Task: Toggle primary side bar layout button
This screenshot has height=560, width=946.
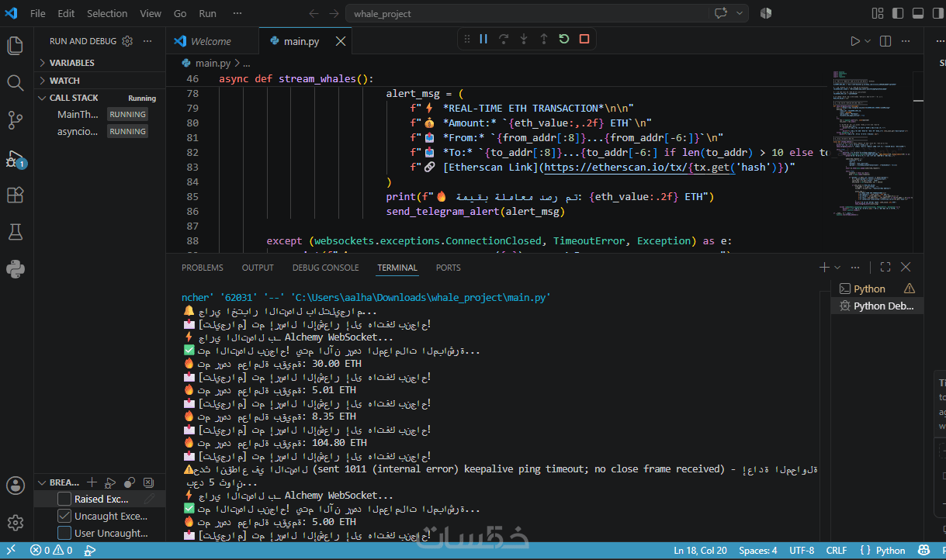Action: pyautogui.click(x=898, y=13)
